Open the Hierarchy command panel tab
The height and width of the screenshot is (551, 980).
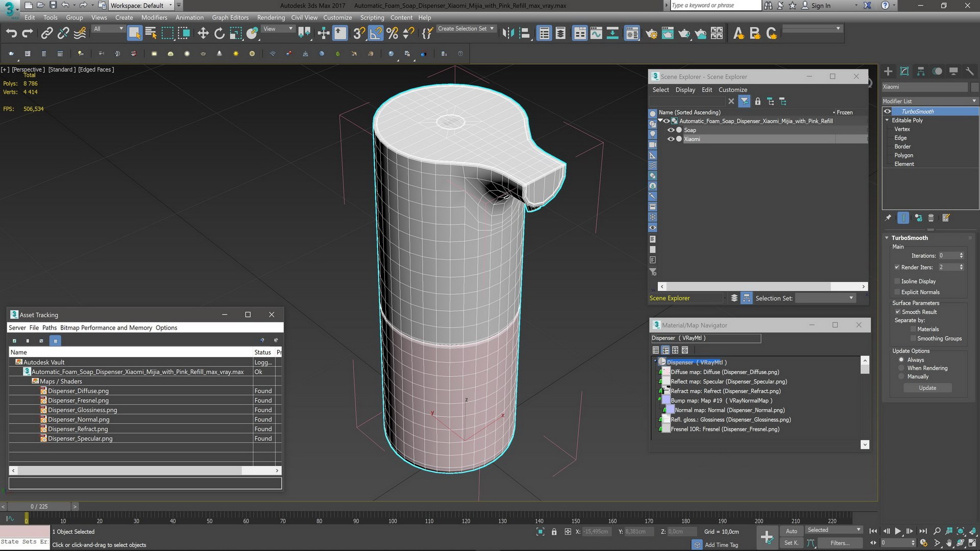921,71
